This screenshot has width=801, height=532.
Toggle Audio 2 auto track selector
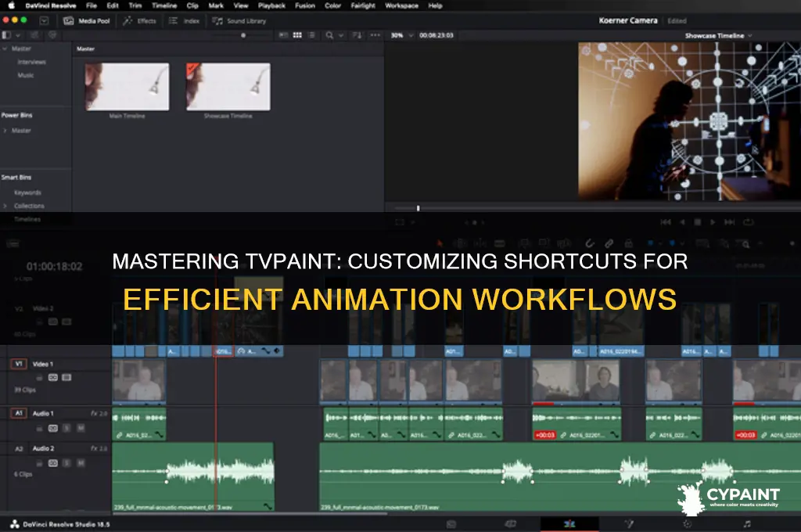pos(52,463)
